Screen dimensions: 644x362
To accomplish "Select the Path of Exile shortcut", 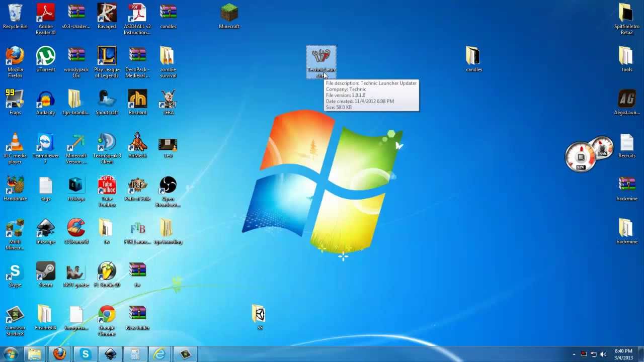I will 137,189.
